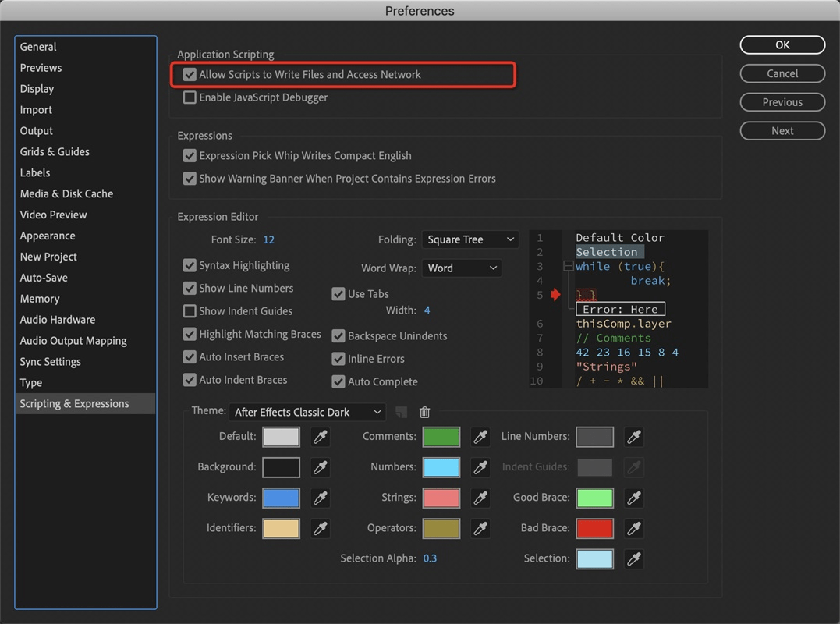Click the Cancel button
The width and height of the screenshot is (840, 624).
click(x=782, y=73)
